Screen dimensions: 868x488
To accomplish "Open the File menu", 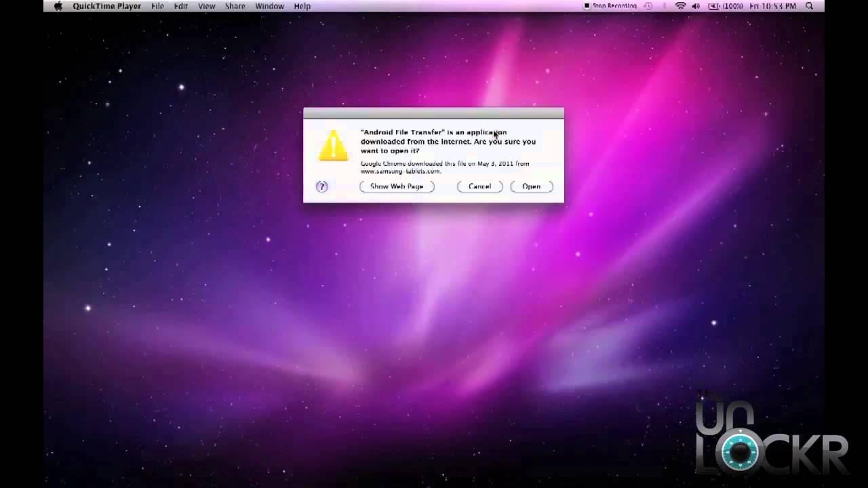I will pyautogui.click(x=157, y=6).
